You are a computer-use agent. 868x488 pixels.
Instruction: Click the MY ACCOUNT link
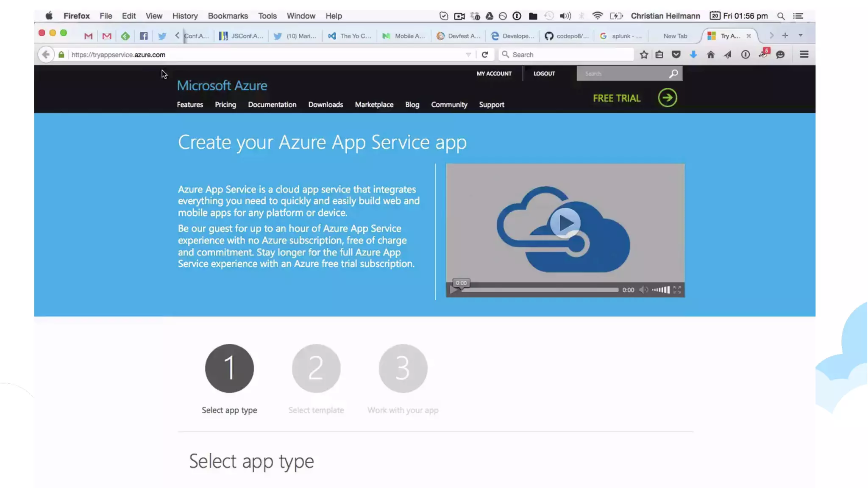(x=494, y=74)
